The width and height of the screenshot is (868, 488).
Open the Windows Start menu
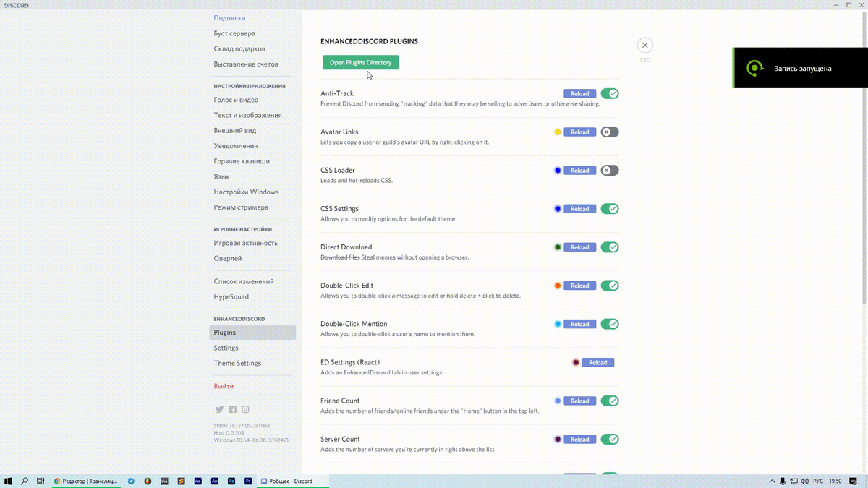[x=9, y=481]
